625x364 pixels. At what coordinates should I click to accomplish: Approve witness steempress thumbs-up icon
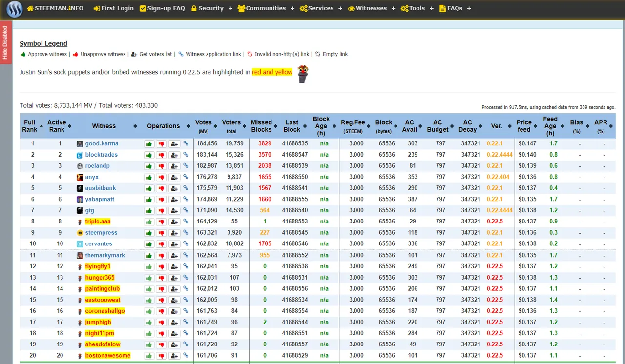148,233
